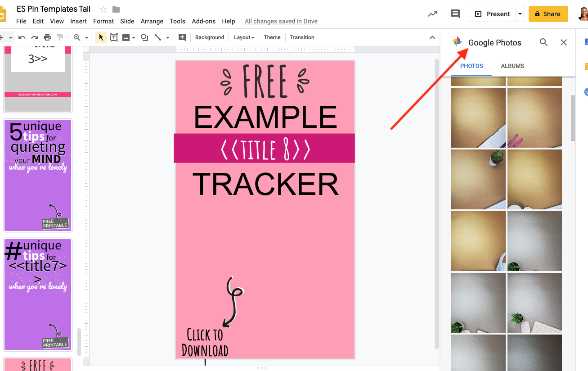Select the arrow cursor Select tool
Viewport: 588px width, 371px height.
pyautogui.click(x=101, y=37)
